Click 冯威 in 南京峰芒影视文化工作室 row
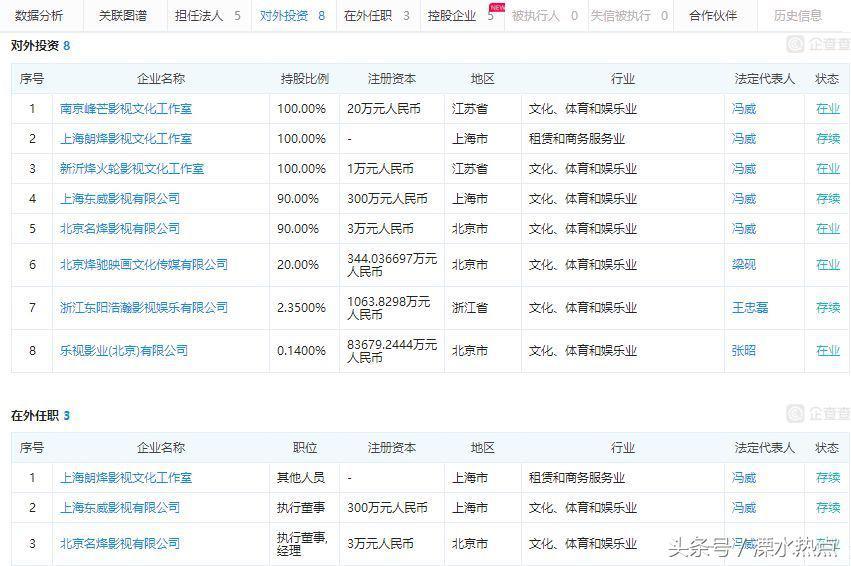Image resolution: width=851 pixels, height=566 pixels. (x=744, y=109)
